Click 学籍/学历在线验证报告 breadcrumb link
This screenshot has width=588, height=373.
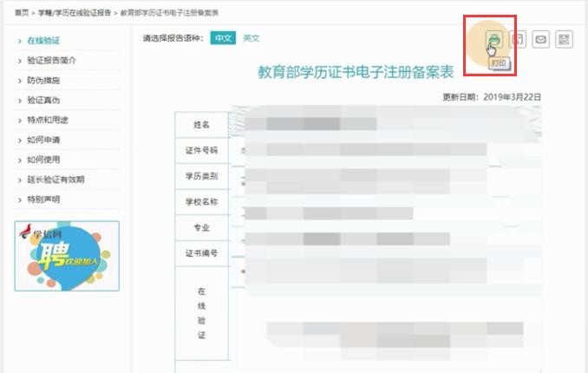(75, 13)
